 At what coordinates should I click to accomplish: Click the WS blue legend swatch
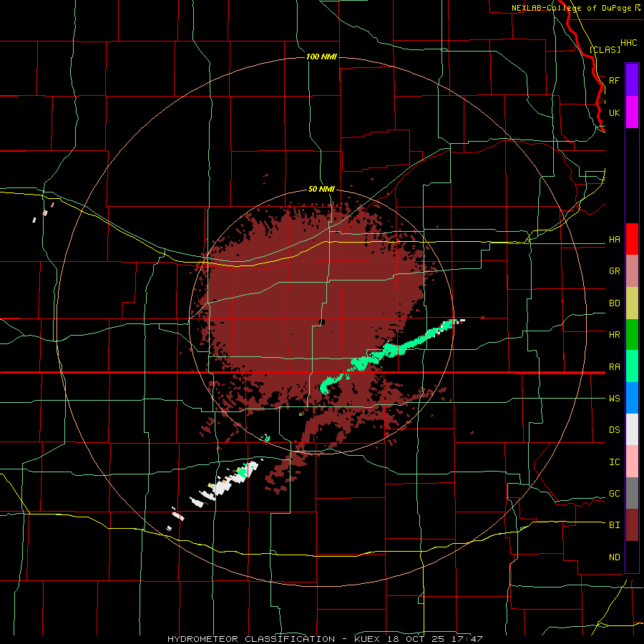click(632, 398)
